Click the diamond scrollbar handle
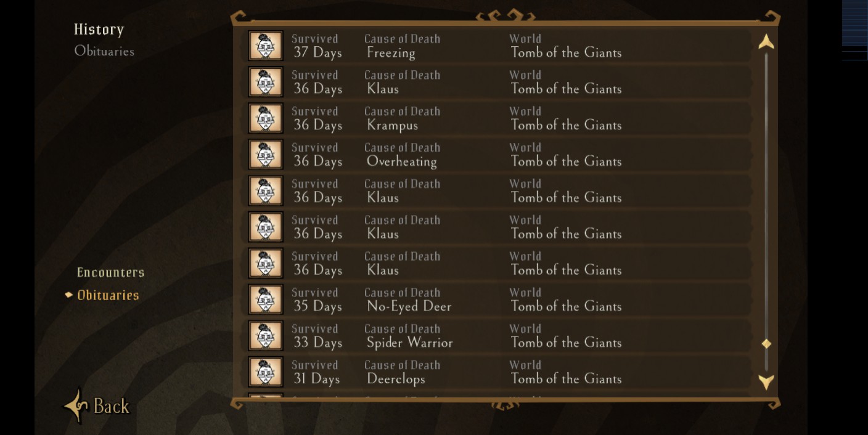This screenshot has width=868, height=435. tap(766, 344)
